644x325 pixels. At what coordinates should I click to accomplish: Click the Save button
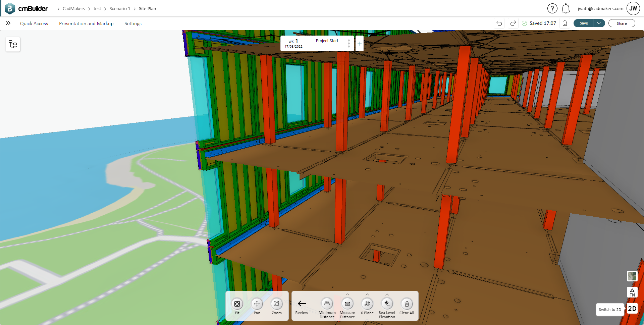[x=584, y=23]
